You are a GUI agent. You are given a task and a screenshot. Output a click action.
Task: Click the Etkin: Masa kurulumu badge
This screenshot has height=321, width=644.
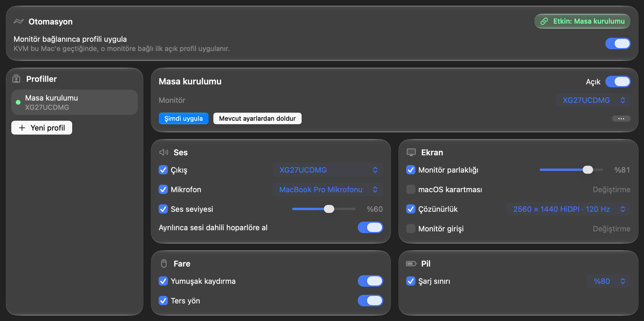582,21
